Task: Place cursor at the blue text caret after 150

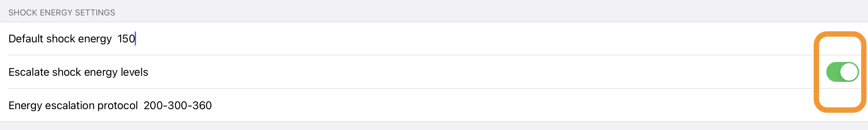Action: coord(135,39)
